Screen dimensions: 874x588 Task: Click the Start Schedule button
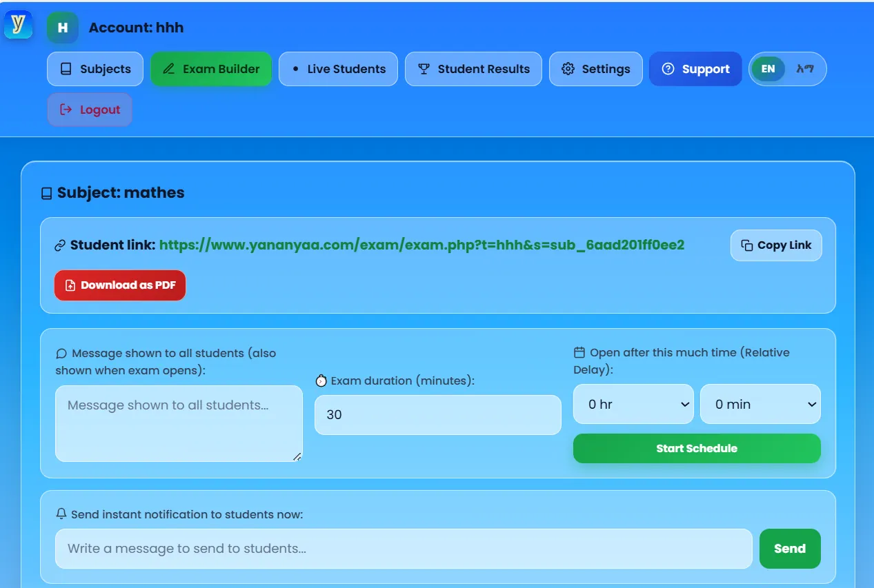[x=697, y=448]
